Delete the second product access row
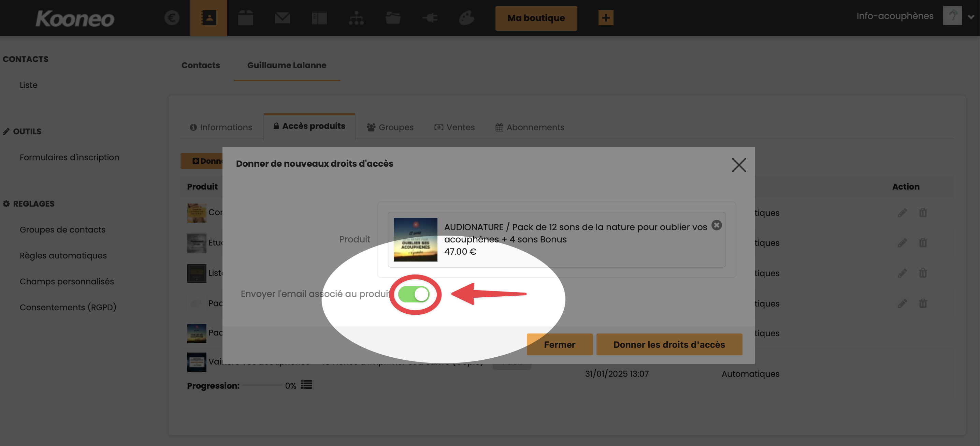Screen dimensions: 980x446 923,242
